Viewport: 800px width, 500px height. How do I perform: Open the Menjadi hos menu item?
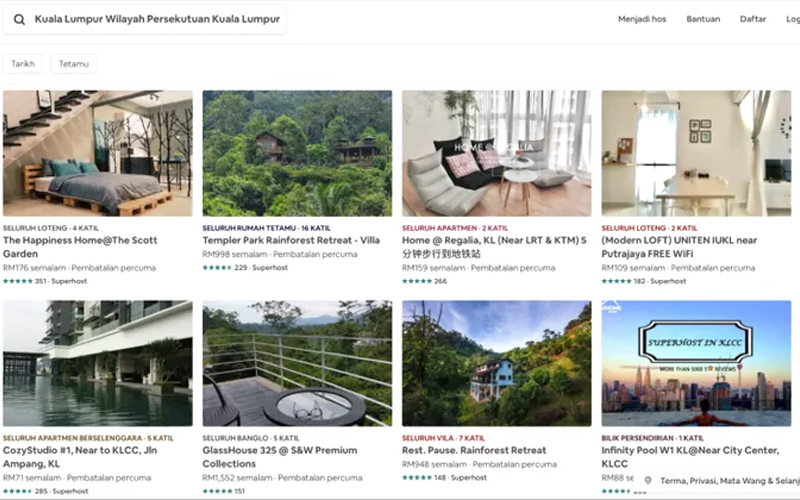point(642,19)
